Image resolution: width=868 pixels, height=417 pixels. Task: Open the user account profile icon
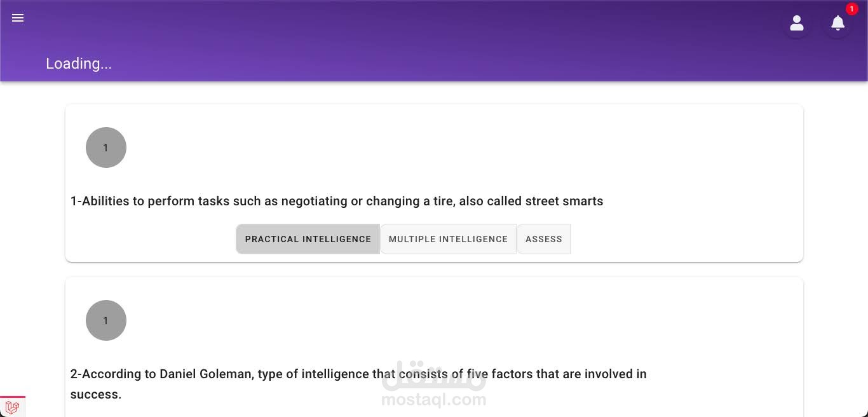pos(797,24)
